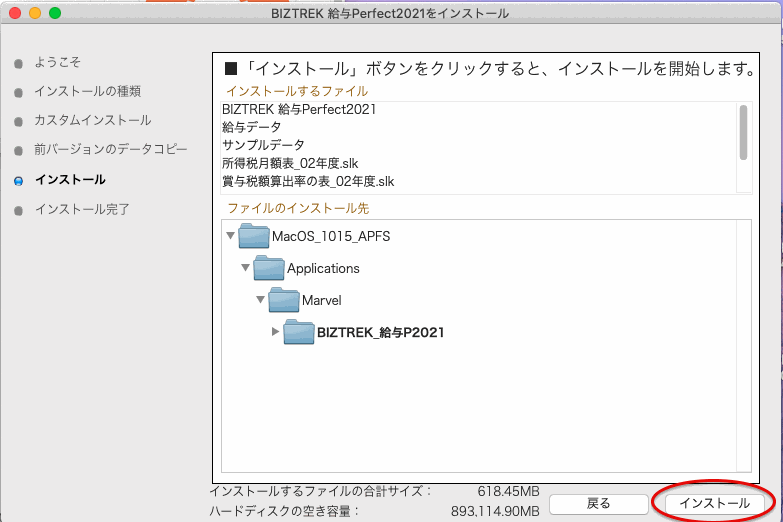
Task: Click the BIZTREK_給与P2021 folder icon
Action: coord(299,332)
